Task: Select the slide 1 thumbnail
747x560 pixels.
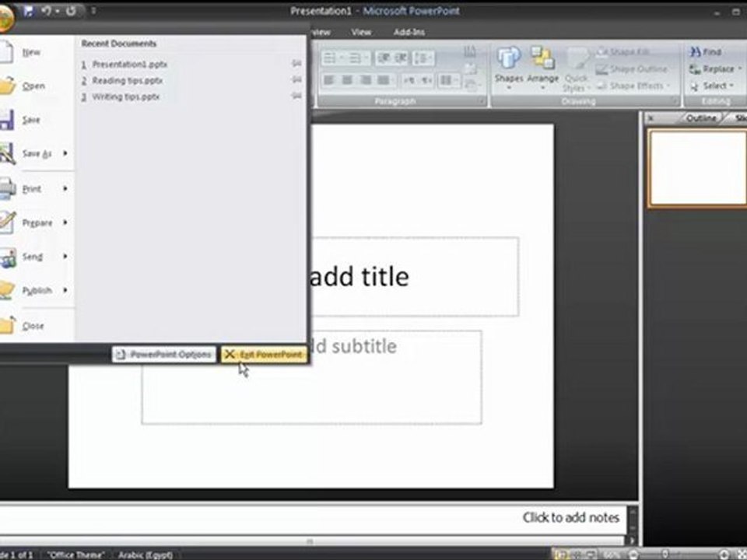Action: 697,169
